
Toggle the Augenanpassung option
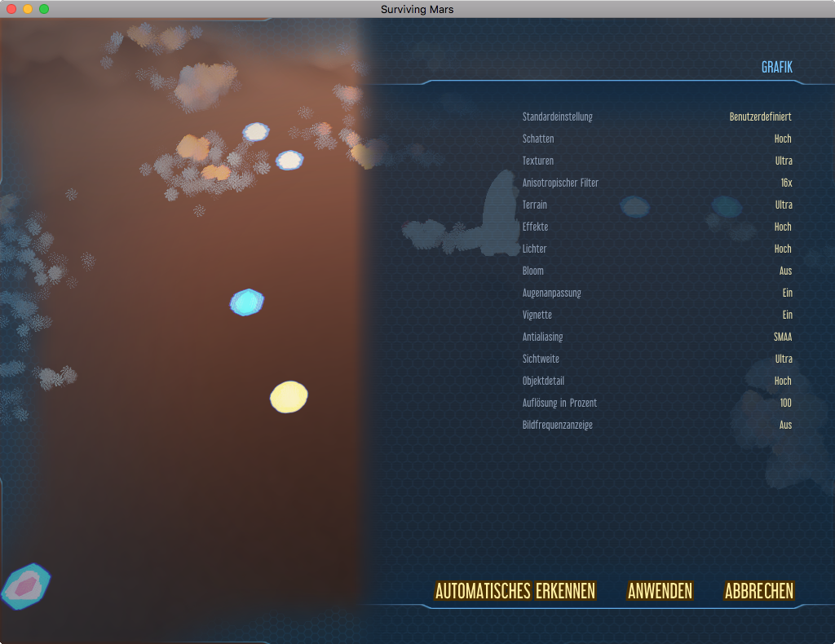657,293
